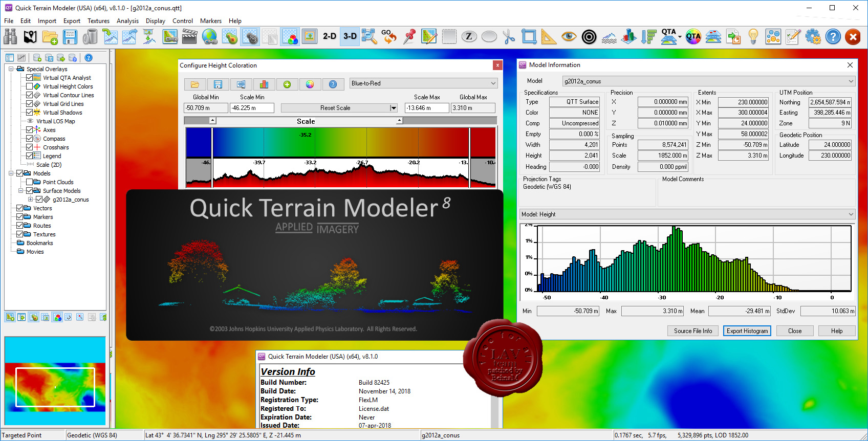Enable Virtual Height Colors checkbox
Image resolution: width=868 pixels, height=441 pixels.
pos(30,86)
